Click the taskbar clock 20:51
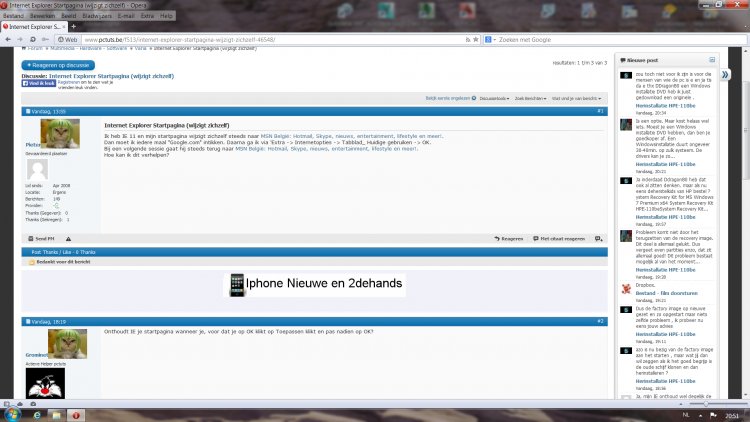750x422 pixels. click(x=732, y=415)
